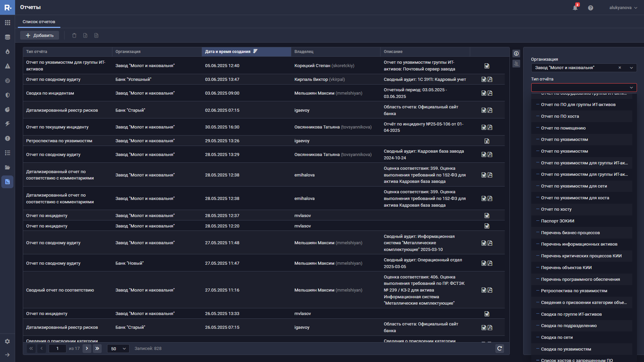The width and height of the screenshot is (644, 362).
Task: Click the info panel icon beside table
Action: click(516, 54)
